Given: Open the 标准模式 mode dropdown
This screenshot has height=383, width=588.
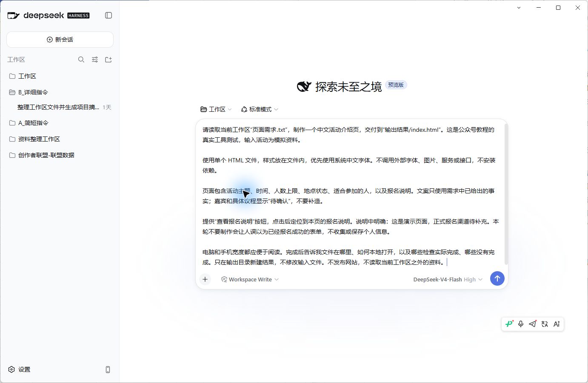Looking at the screenshot, I should click(x=260, y=109).
